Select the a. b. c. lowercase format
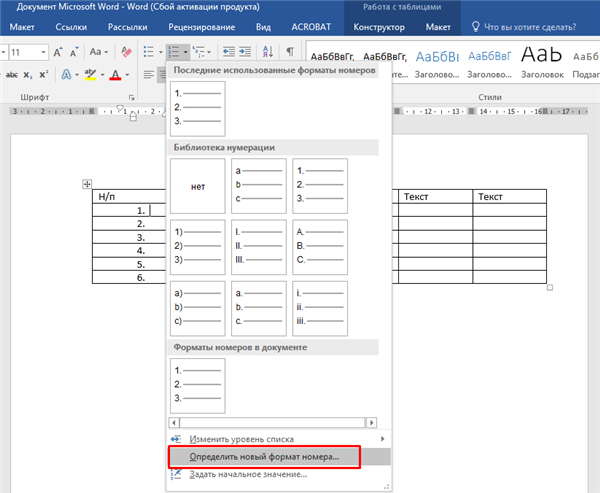600x493 pixels. point(259,309)
